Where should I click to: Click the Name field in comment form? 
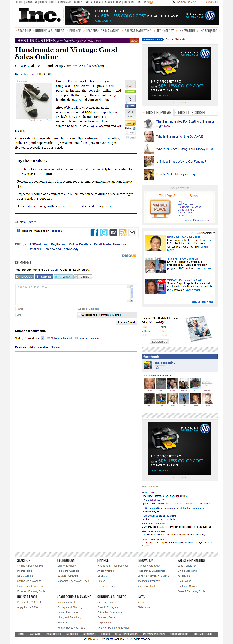[x=45, y=309]
